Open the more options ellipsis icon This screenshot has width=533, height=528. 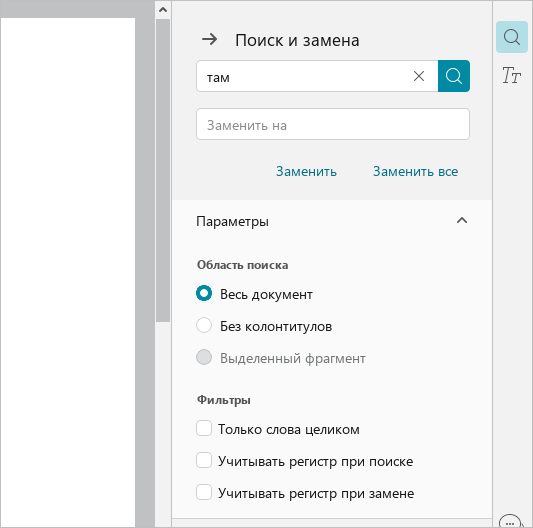pyautogui.click(x=510, y=522)
